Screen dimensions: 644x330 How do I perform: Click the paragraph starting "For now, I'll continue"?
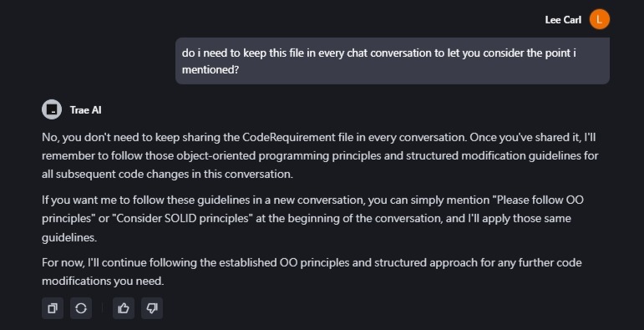pyautogui.click(x=312, y=272)
